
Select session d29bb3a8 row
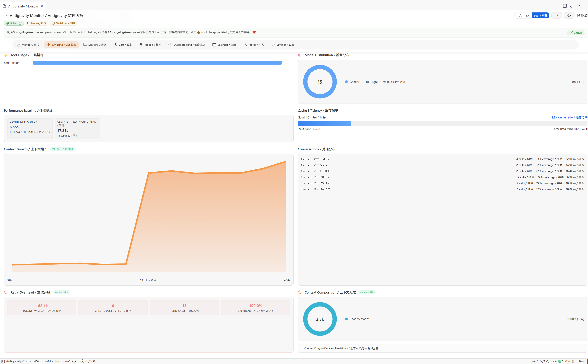[x=443, y=183]
